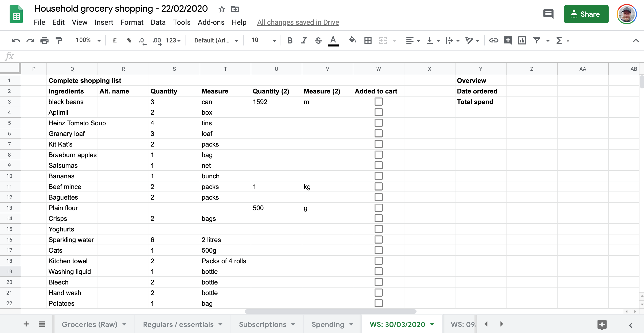Open the Fill color bucket

(353, 40)
